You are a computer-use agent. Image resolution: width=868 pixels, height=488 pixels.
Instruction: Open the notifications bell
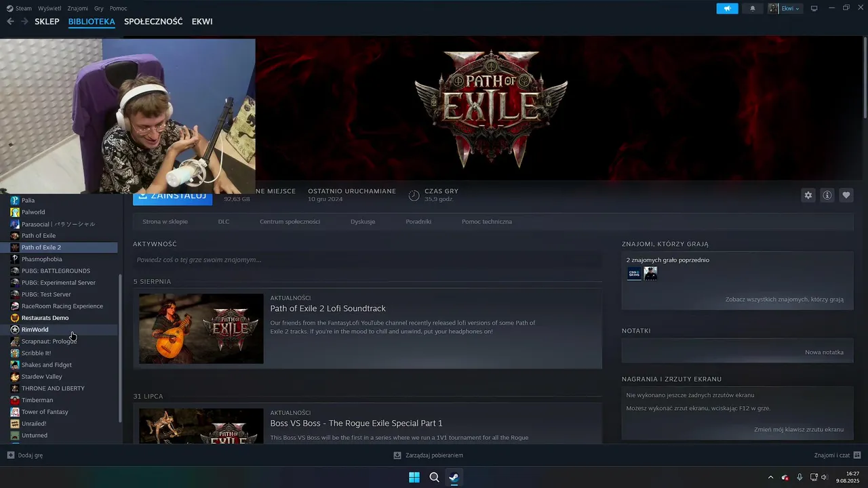click(x=752, y=9)
